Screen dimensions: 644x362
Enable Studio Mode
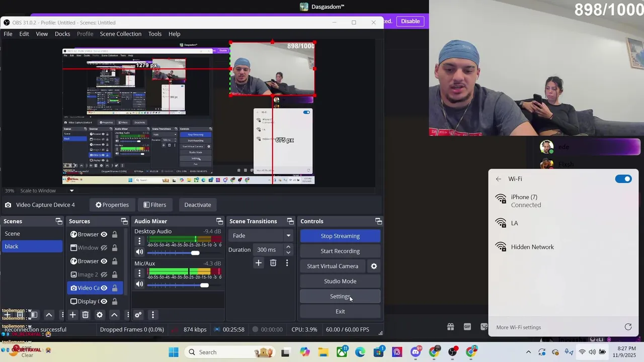[x=340, y=281]
